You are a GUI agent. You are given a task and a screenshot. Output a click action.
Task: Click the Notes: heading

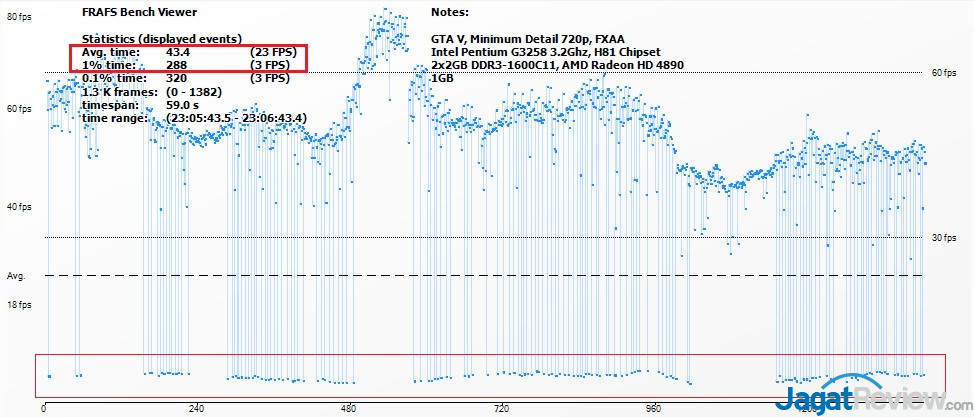click(x=450, y=12)
